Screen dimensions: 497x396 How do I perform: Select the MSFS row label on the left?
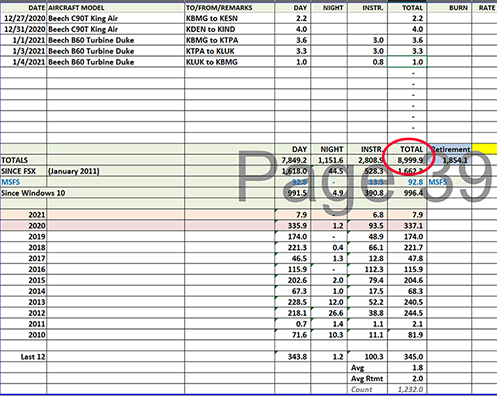click(23, 182)
